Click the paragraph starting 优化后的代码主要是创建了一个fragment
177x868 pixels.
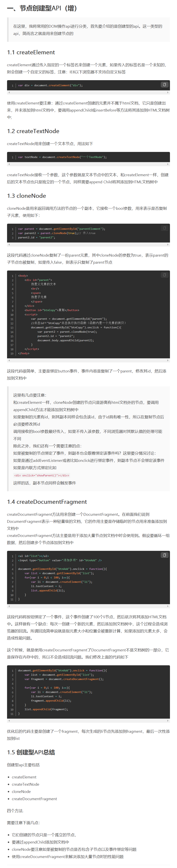pyautogui.click(x=88, y=735)
